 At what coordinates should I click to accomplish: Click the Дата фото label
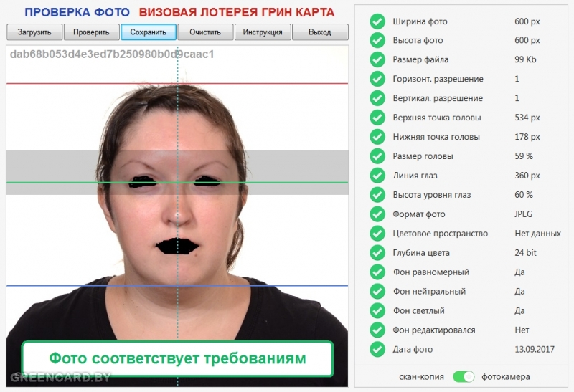click(413, 350)
